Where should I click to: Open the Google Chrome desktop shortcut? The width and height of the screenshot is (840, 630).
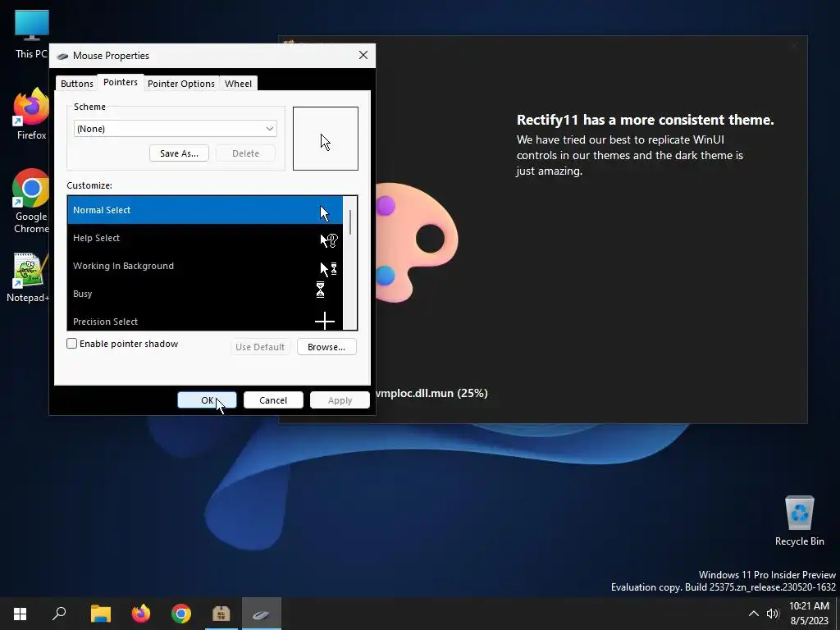click(31, 202)
